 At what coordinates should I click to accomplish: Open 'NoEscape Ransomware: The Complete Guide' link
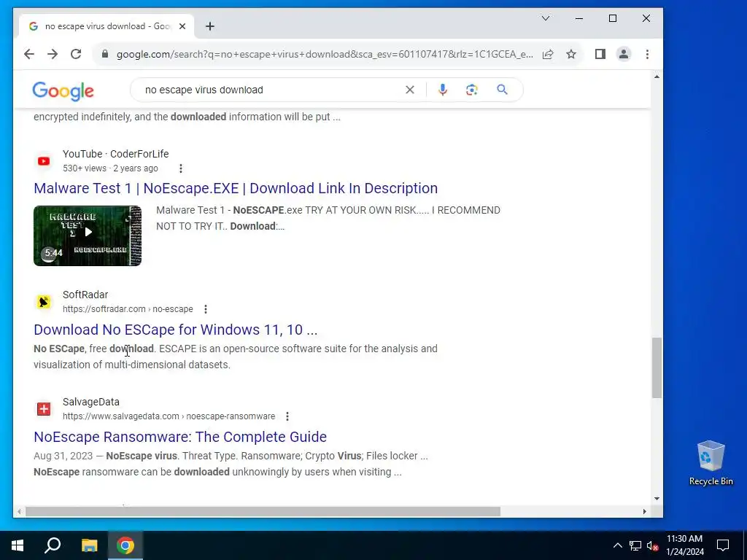tap(180, 437)
